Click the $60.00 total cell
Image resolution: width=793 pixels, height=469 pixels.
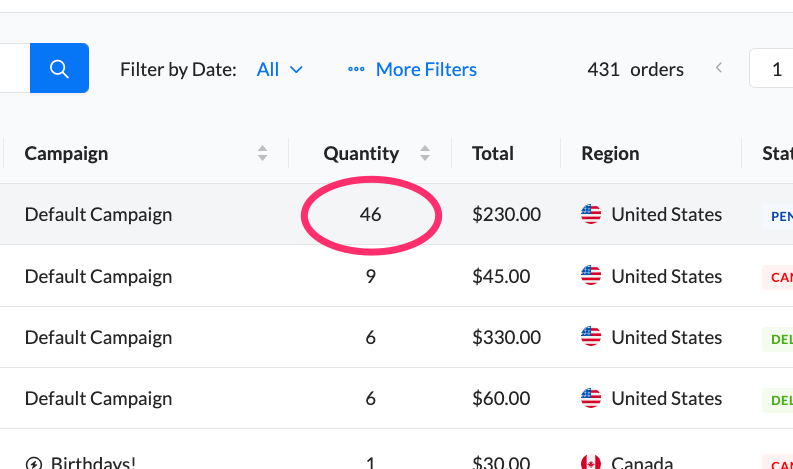point(506,398)
